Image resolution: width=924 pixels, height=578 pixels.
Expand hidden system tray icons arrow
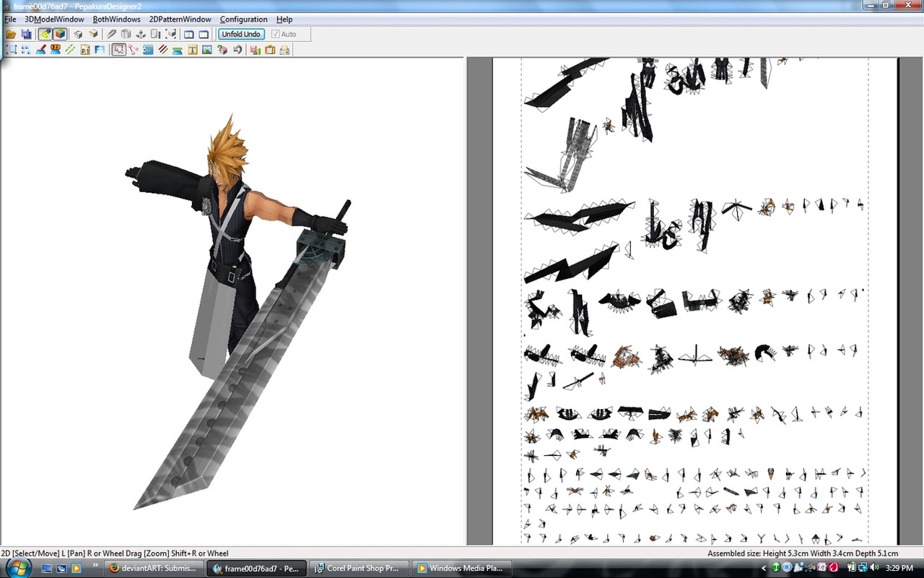point(764,568)
